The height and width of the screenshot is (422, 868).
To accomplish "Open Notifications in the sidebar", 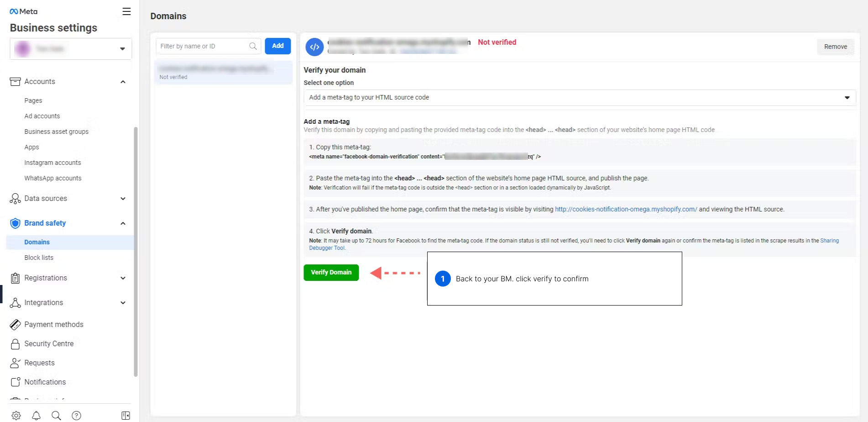I will 45,382.
